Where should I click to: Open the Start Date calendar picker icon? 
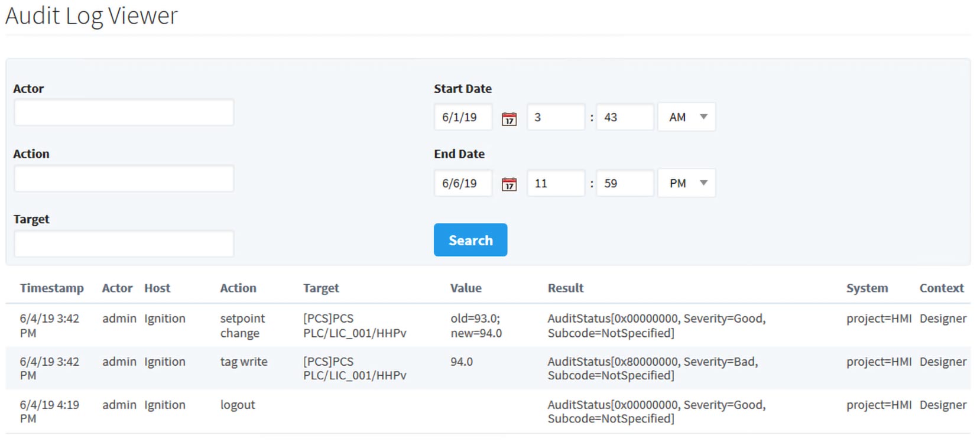point(509,118)
